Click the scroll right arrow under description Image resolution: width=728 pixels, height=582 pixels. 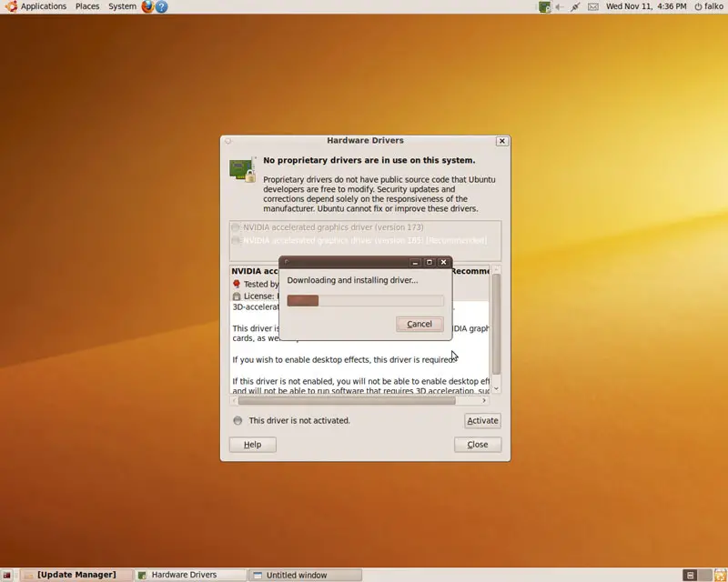[484, 400]
